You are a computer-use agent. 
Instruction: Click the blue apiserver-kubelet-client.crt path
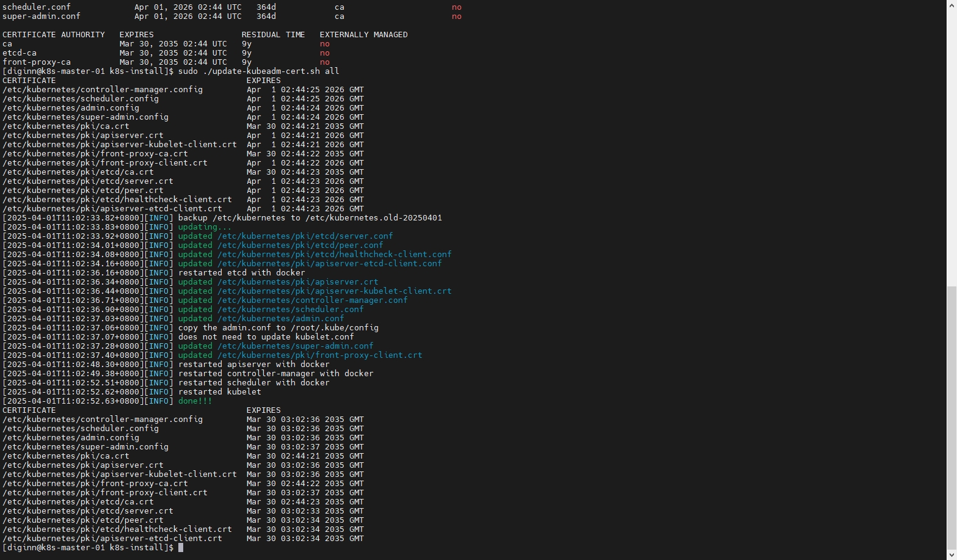pyautogui.click(x=334, y=291)
